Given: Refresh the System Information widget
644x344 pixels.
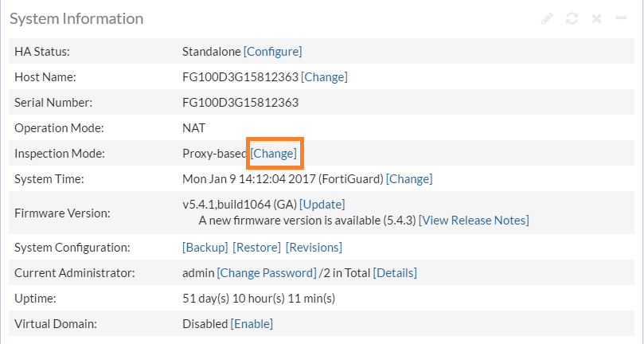Looking at the screenshot, I should 572,18.
